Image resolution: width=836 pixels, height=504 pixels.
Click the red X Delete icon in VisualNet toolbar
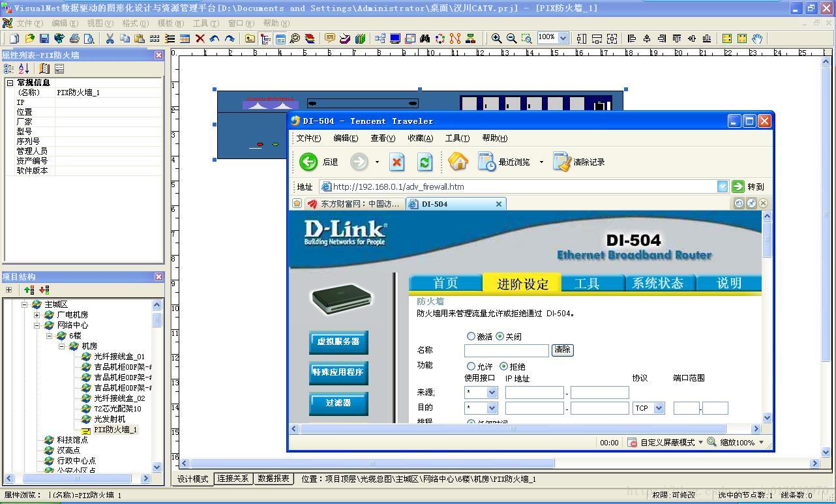[200, 38]
